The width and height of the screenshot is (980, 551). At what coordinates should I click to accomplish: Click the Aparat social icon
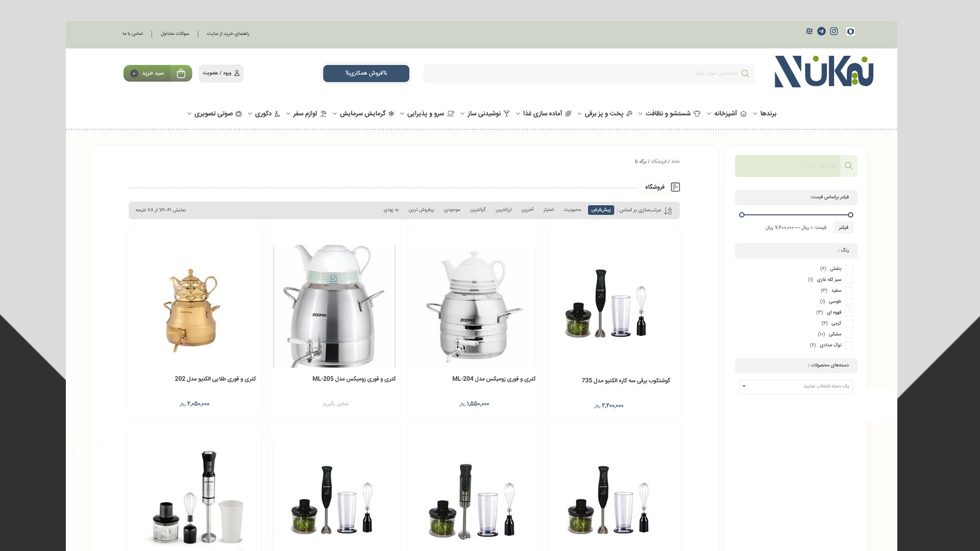tap(809, 32)
